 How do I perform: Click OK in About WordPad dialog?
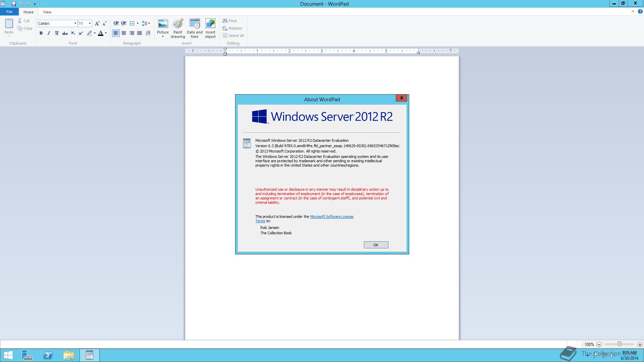376,245
